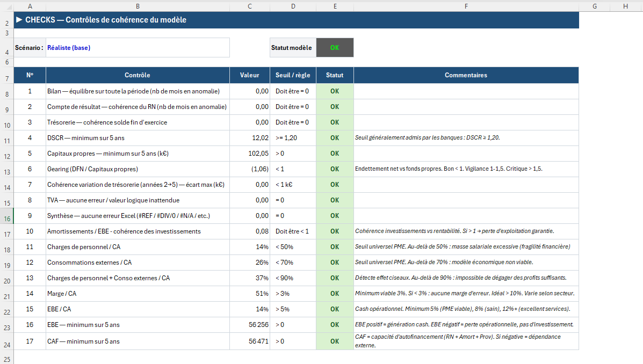Click the select-all corner of the grid
This screenshot has height=364, width=643.
[6, 6]
